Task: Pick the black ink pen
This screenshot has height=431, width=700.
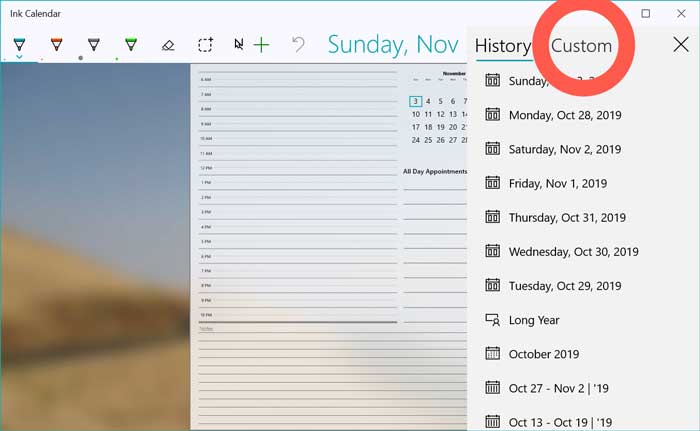Action: (93, 43)
